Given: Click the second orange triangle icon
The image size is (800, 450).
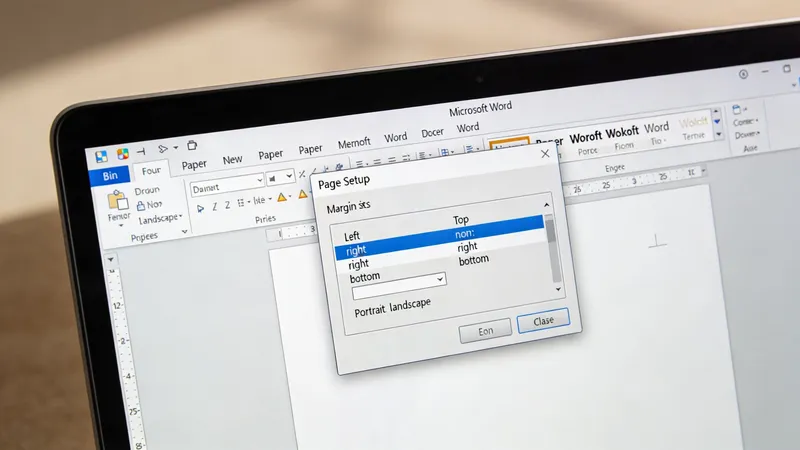Looking at the screenshot, I should (303, 194).
